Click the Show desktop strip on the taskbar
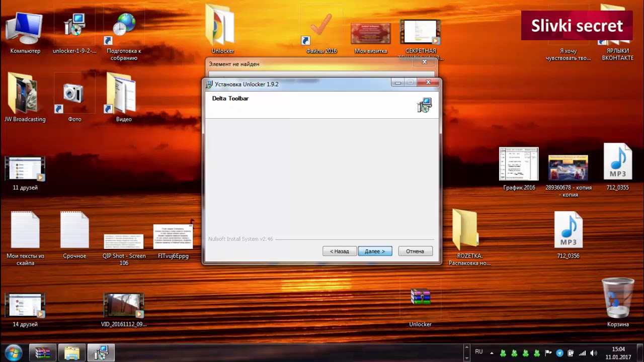Viewport: 644px width, 362px height. pyautogui.click(x=640, y=353)
